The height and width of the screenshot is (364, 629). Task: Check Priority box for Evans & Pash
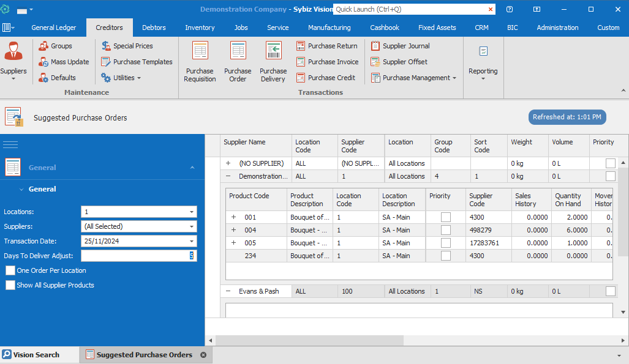pos(610,291)
